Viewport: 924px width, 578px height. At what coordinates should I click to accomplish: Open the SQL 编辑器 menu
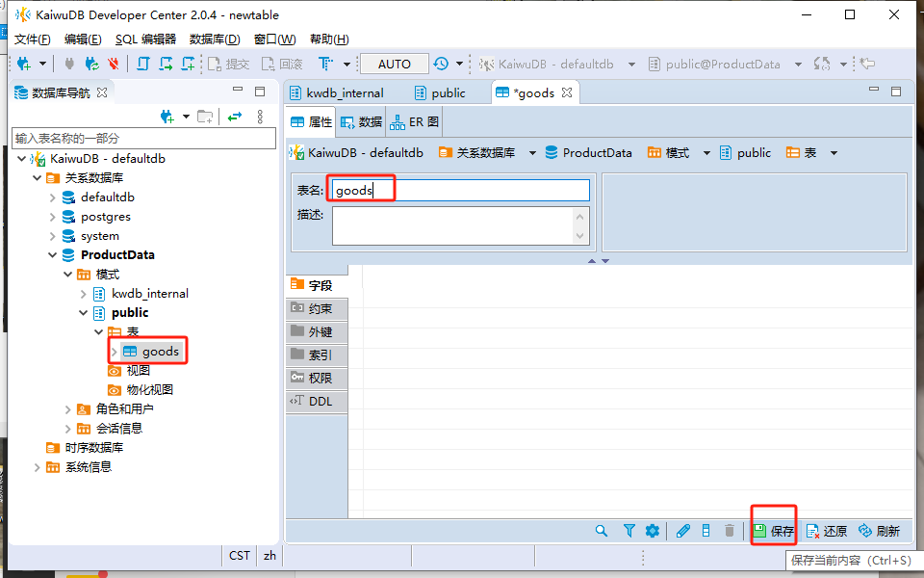145,39
